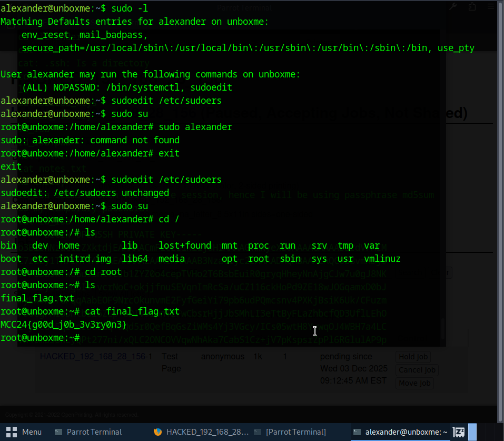
Task: Open the hamburger application menu
Action: 492,7
